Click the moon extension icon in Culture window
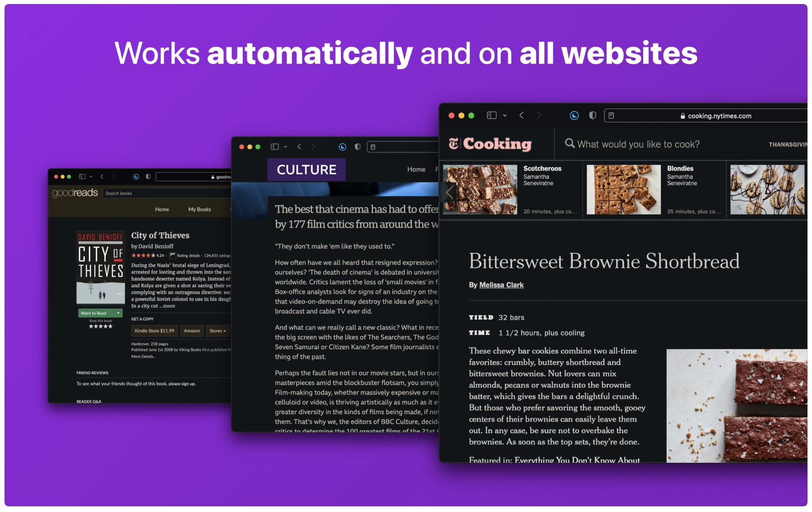 342,147
